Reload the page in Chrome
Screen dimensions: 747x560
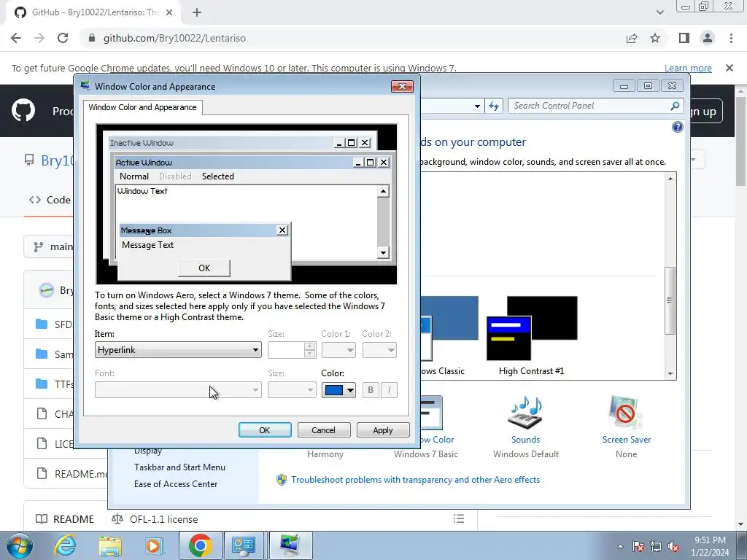(63, 38)
